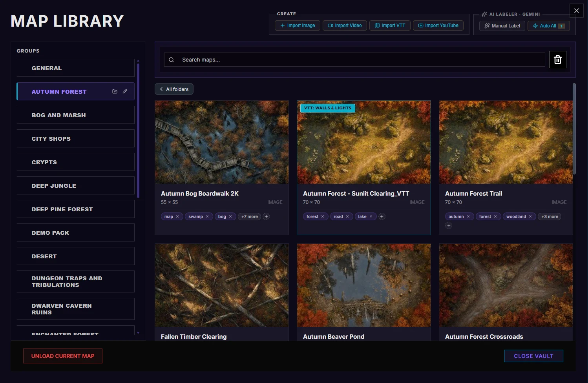Select the Desert group

[75, 256]
